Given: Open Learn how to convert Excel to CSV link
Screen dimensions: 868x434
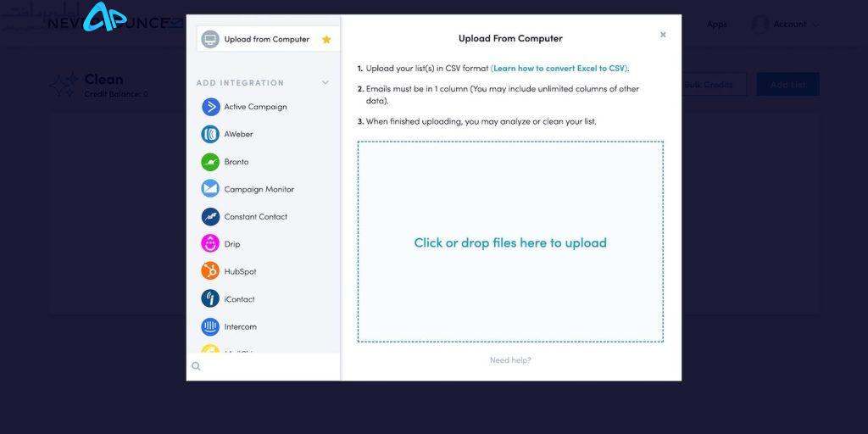Looking at the screenshot, I should point(559,69).
